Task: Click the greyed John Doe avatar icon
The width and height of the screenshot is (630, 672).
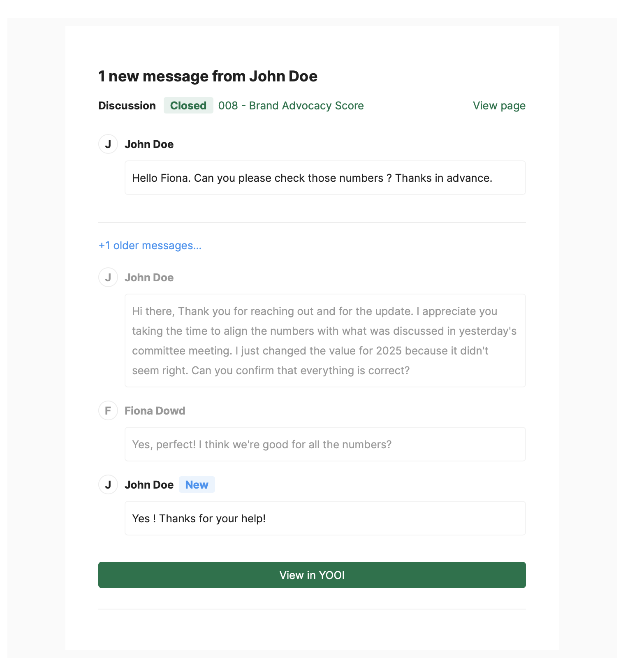Action: [x=108, y=278]
